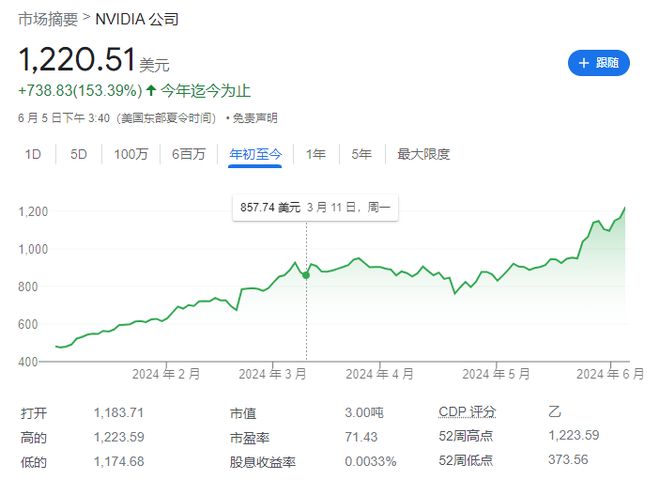Click the +738.83(153.39%) change text
This screenshot has height=480, width=660.
click(80, 91)
